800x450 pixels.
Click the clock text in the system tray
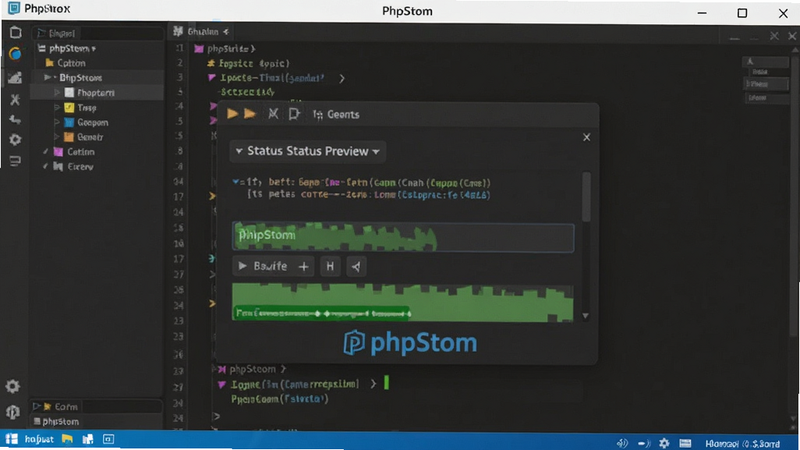(742, 444)
